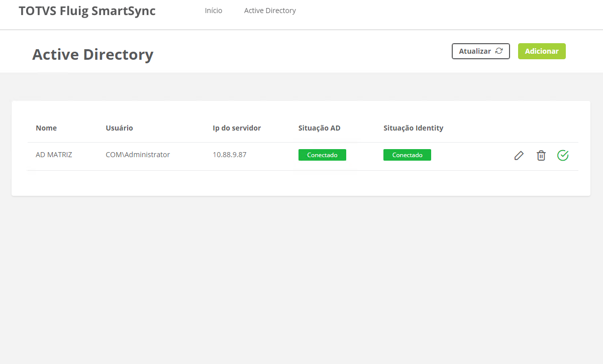This screenshot has height=364, width=603.
Task: Delete AD MATRIZ using the trash icon
Action: coord(541,156)
